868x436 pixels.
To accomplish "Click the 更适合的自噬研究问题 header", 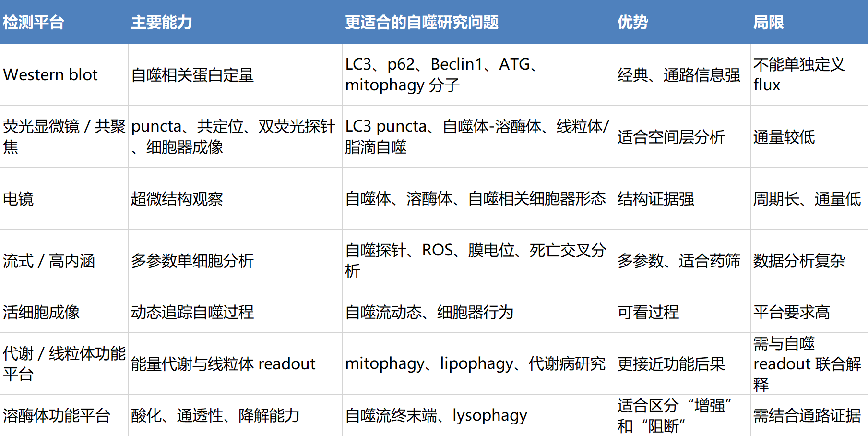I will [422, 22].
